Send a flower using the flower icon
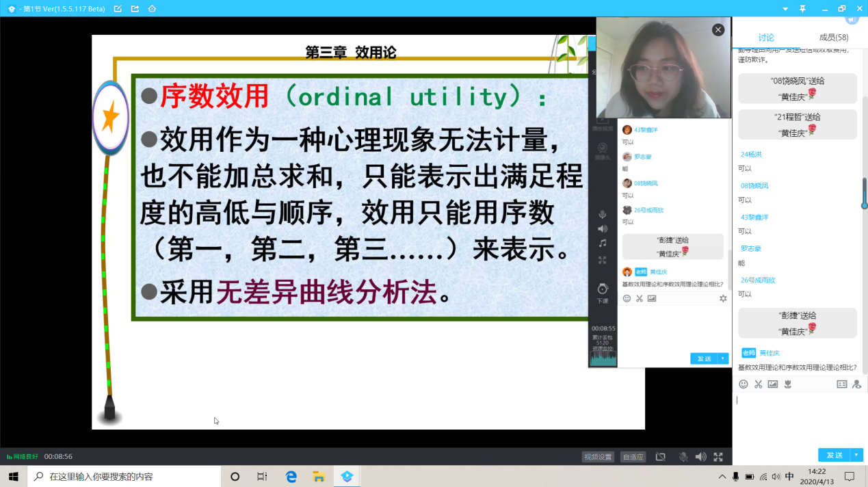The width and height of the screenshot is (868, 487). click(x=788, y=384)
